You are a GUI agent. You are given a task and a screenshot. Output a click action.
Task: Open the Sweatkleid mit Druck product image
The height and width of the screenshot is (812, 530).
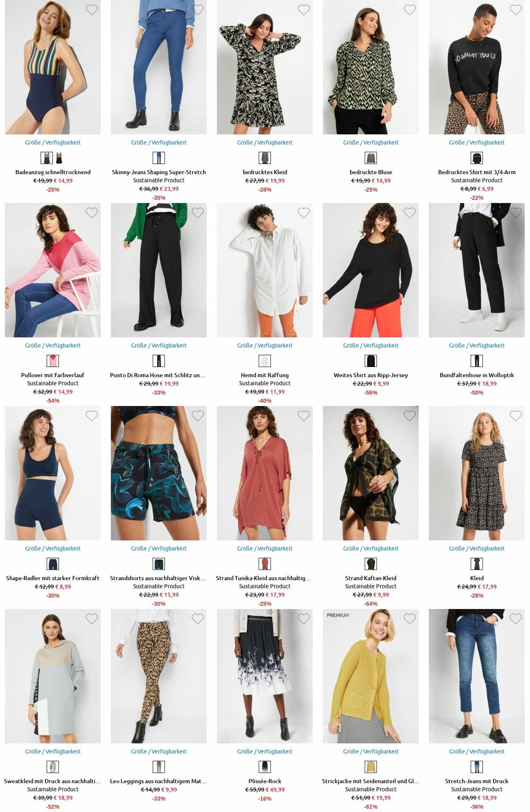click(53, 676)
